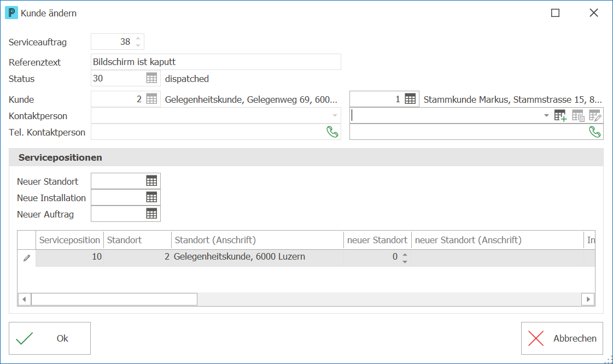The height and width of the screenshot is (364, 613).
Task: Open lookup icon for Kunde 2
Action: [x=151, y=99]
